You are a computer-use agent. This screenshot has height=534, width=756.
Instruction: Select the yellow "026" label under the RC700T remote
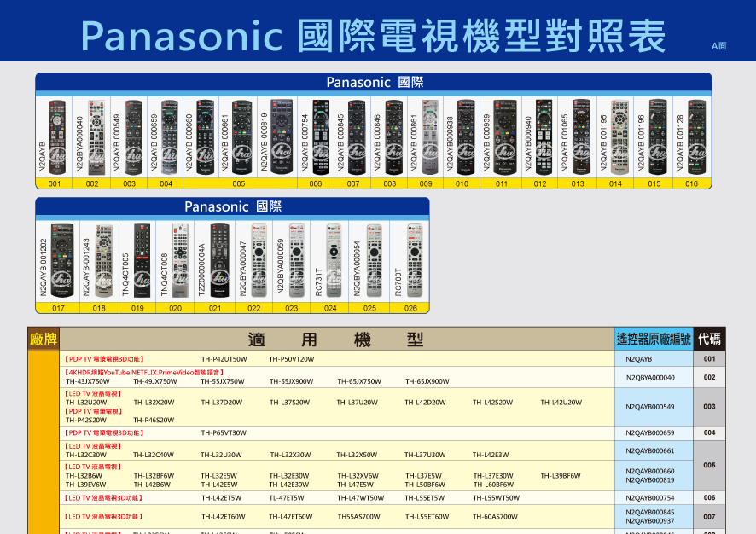pyautogui.click(x=410, y=308)
